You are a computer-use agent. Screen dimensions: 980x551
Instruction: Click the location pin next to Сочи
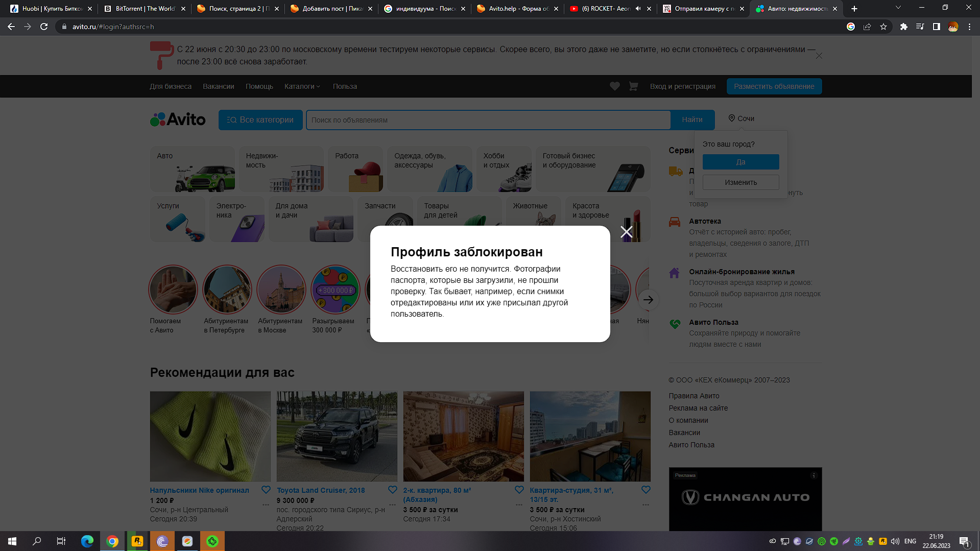pyautogui.click(x=731, y=118)
